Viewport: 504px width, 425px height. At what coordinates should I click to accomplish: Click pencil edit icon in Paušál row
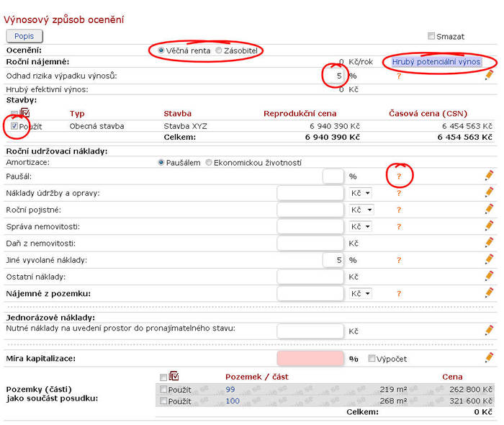coord(489,175)
